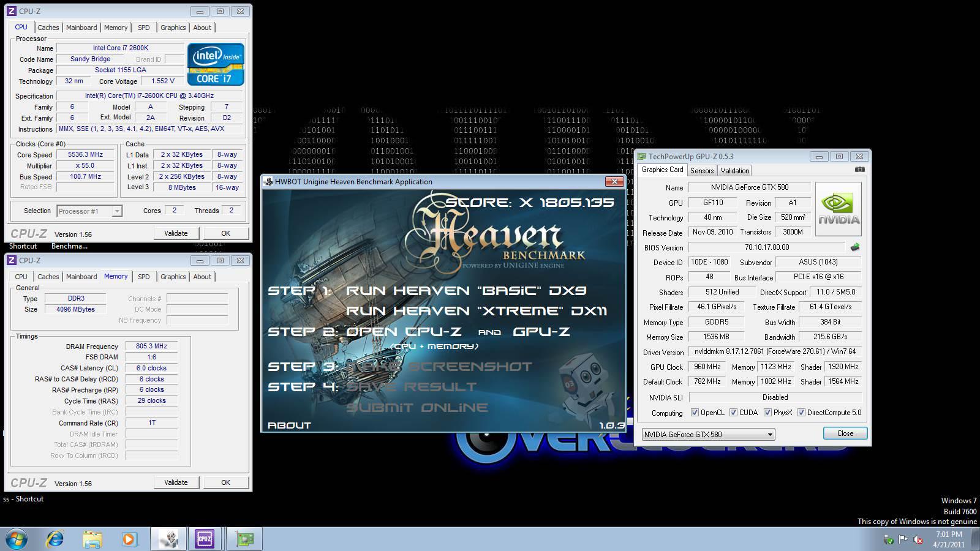Click the processor Name field "Intel Core i7 2600K"
The width and height of the screenshot is (980, 551).
tap(120, 48)
